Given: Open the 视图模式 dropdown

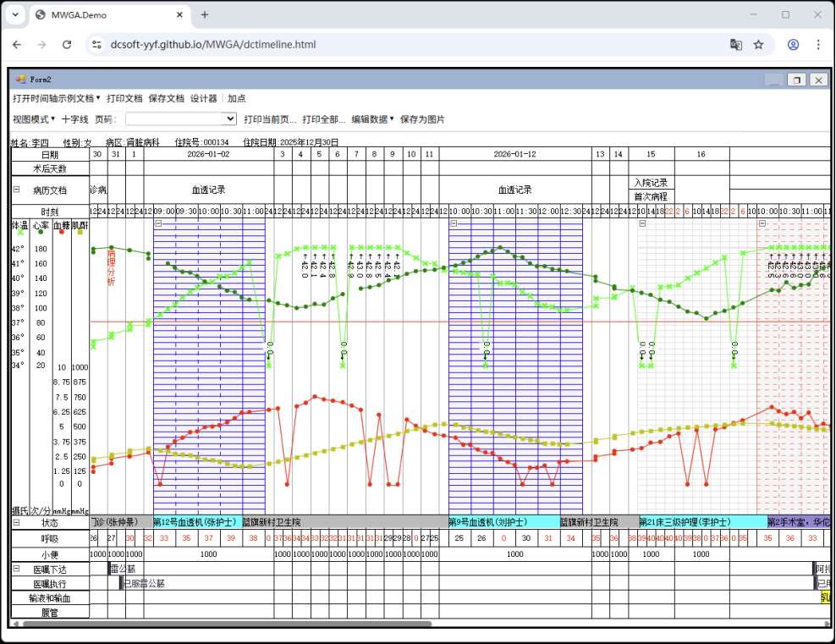Looking at the screenshot, I should (34, 118).
